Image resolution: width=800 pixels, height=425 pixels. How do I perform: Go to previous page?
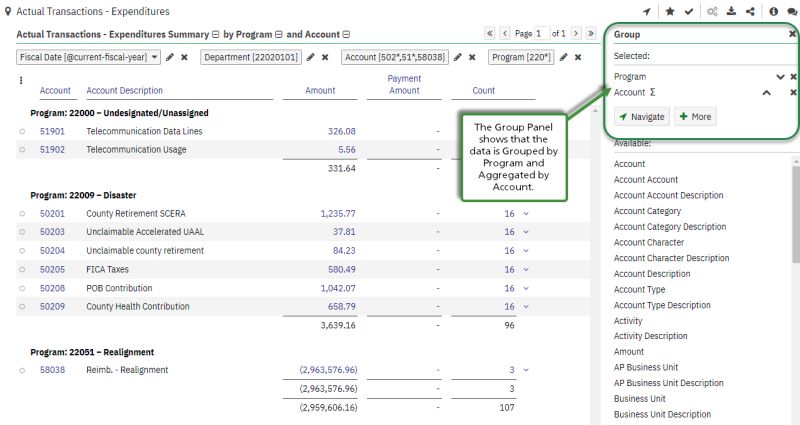pyautogui.click(x=505, y=33)
